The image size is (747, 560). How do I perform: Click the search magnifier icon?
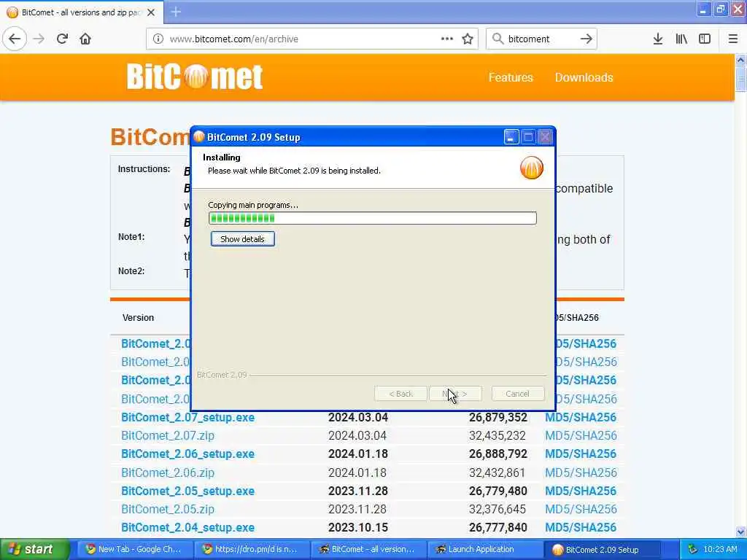[x=498, y=39]
